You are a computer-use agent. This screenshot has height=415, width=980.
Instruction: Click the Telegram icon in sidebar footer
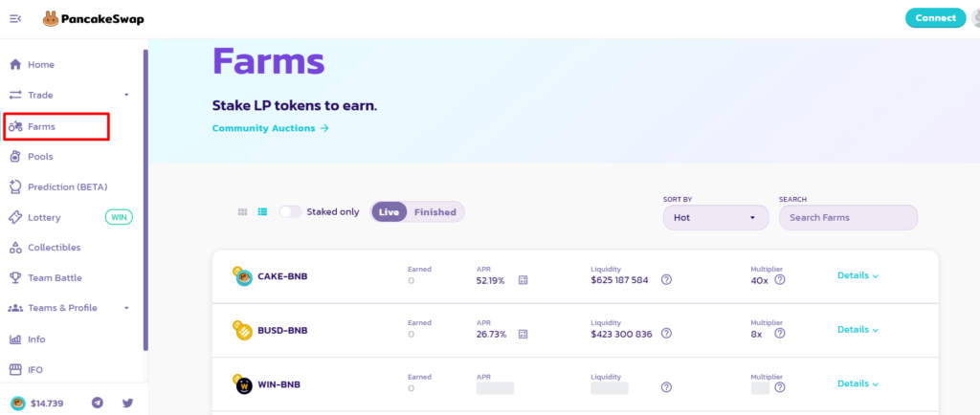coord(98,403)
